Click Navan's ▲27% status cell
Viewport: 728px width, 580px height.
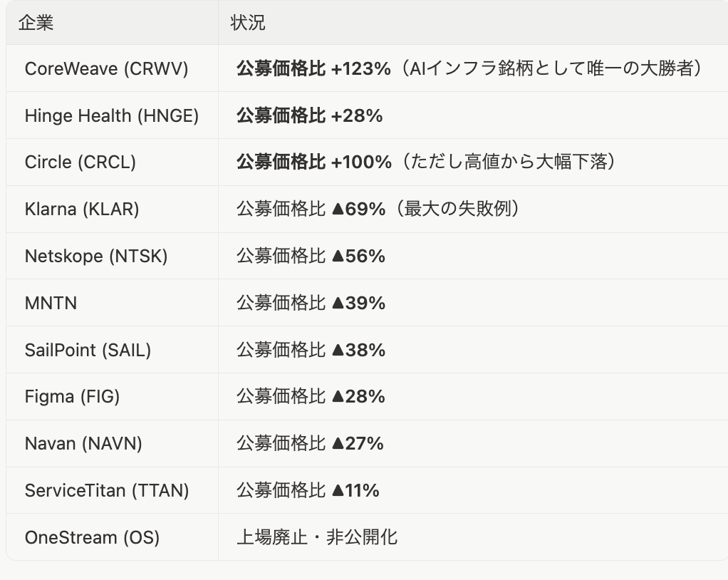[x=310, y=444]
